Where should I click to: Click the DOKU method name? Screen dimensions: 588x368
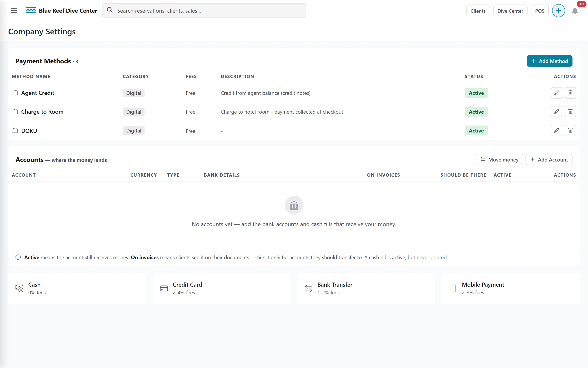29,131
